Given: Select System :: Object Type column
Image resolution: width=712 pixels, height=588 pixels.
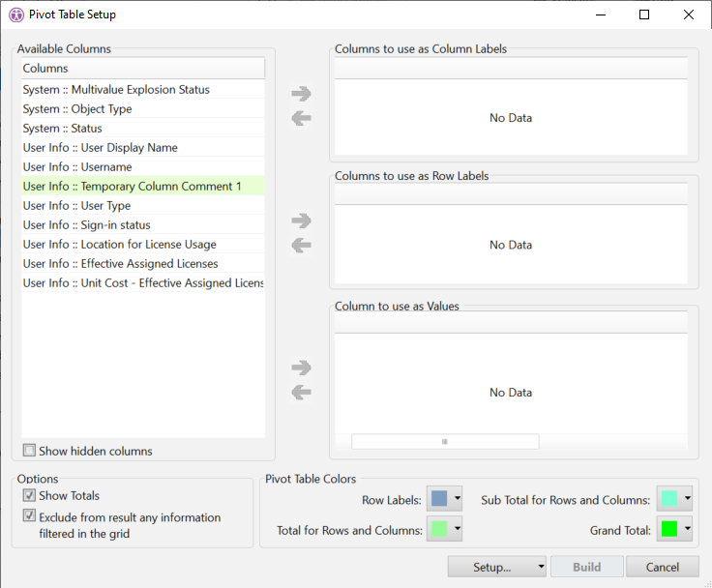Looking at the screenshot, I should (77, 108).
